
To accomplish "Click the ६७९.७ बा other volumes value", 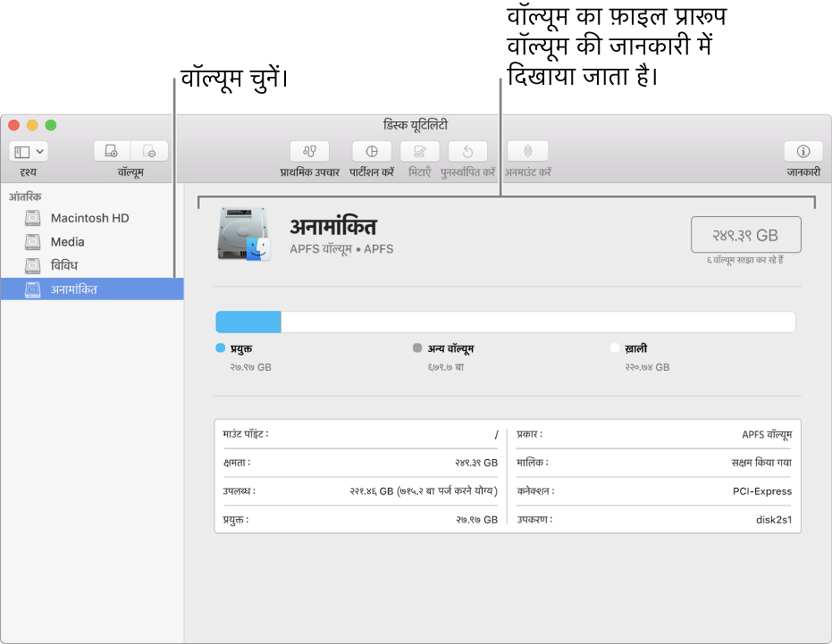I will [446, 367].
